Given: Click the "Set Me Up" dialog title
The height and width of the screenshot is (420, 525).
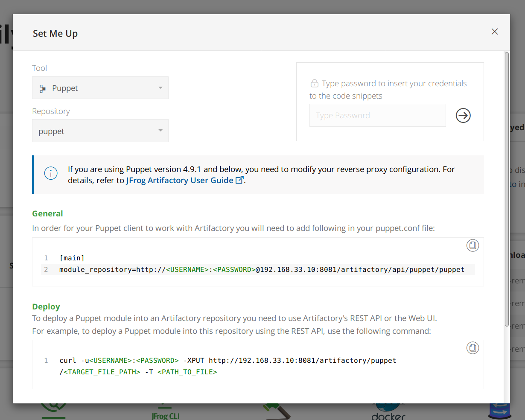Looking at the screenshot, I should point(55,33).
